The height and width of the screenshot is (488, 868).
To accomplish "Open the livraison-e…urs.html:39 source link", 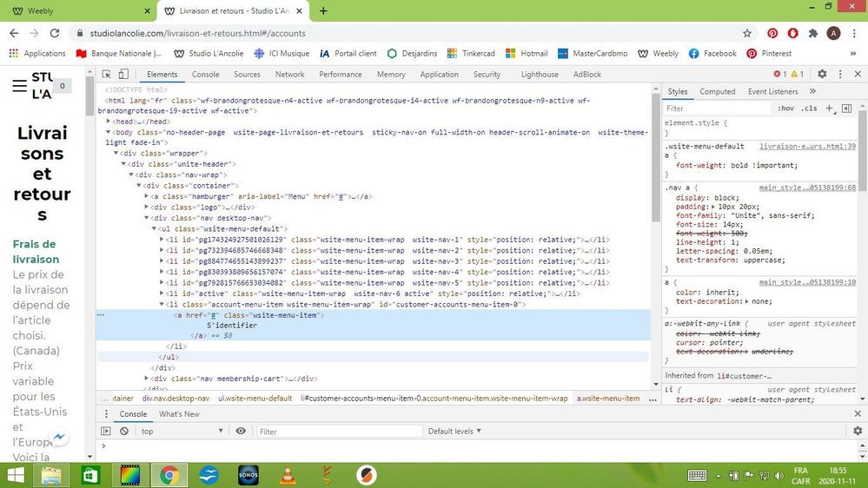I will (x=806, y=147).
